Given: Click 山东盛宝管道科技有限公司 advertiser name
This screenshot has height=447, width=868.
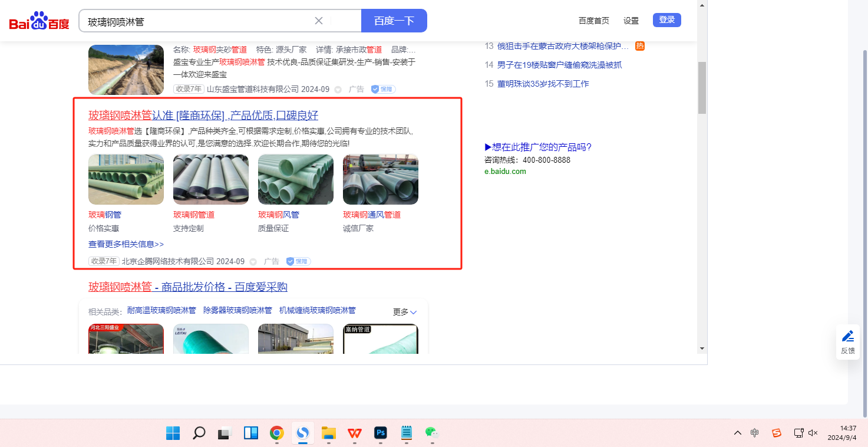Looking at the screenshot, I should click(253, 90).
